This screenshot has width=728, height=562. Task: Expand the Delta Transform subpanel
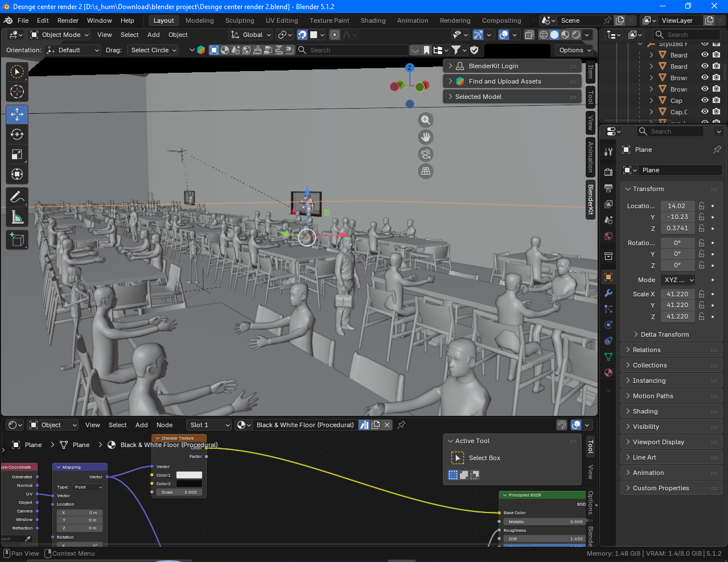click(665, 334)
